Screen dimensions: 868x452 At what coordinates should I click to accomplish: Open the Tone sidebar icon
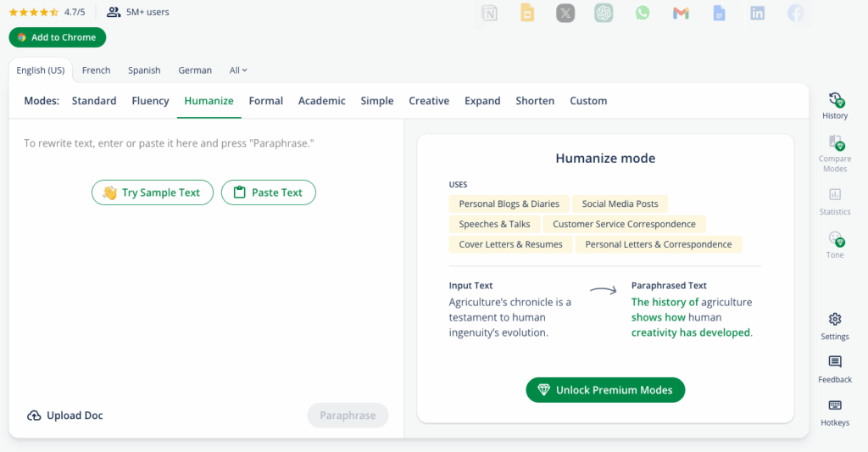(835, 239)
